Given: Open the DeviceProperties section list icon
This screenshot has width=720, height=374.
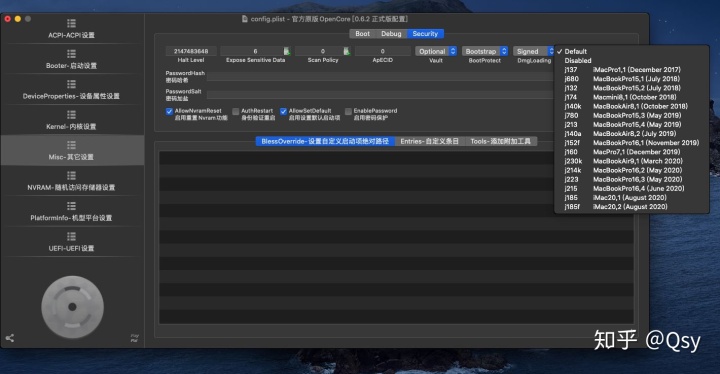Looking at the screenshot, I should [71, 84].
